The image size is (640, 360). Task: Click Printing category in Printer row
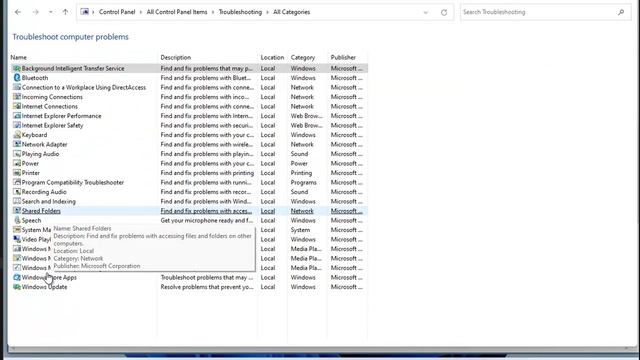[301, 173]
